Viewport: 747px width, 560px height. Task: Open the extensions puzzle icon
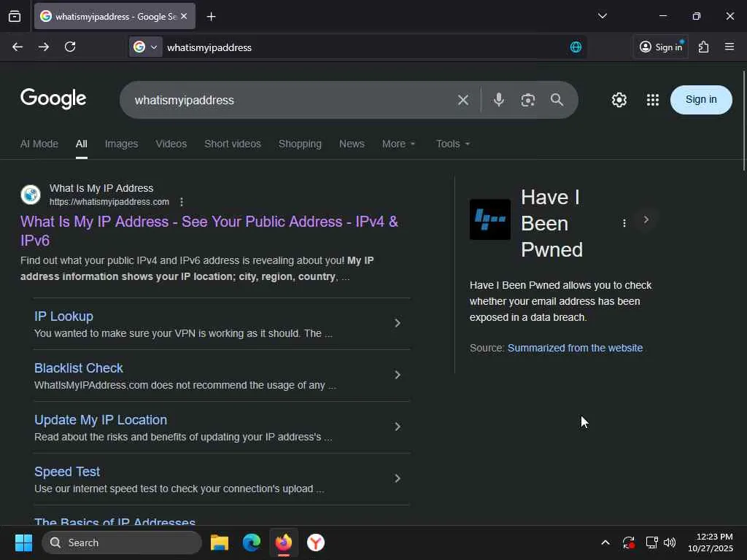click(704, 47)
